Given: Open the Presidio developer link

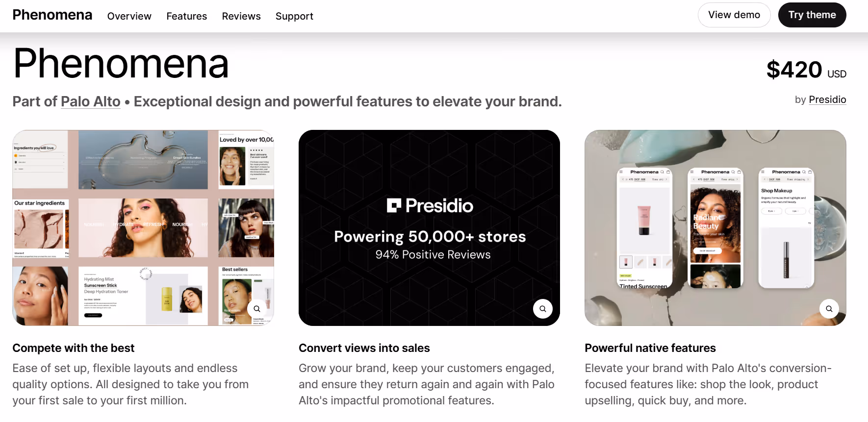Looking at the screenshot, I should pos(827,99).
